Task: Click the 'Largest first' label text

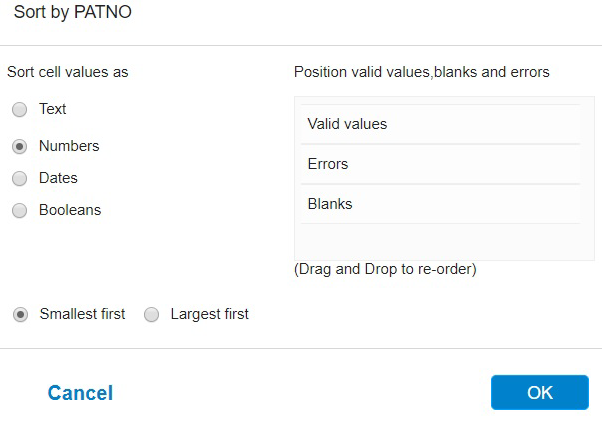Action: [x=210, y=314]
